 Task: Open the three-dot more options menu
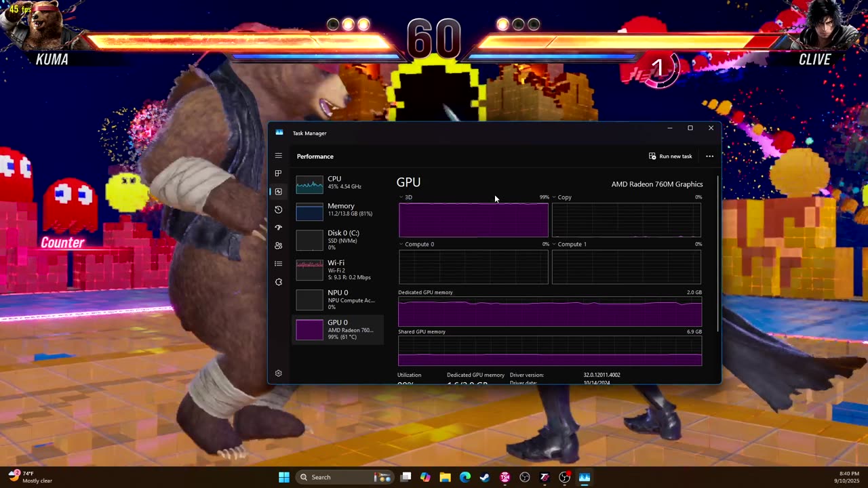pos(709,157)
